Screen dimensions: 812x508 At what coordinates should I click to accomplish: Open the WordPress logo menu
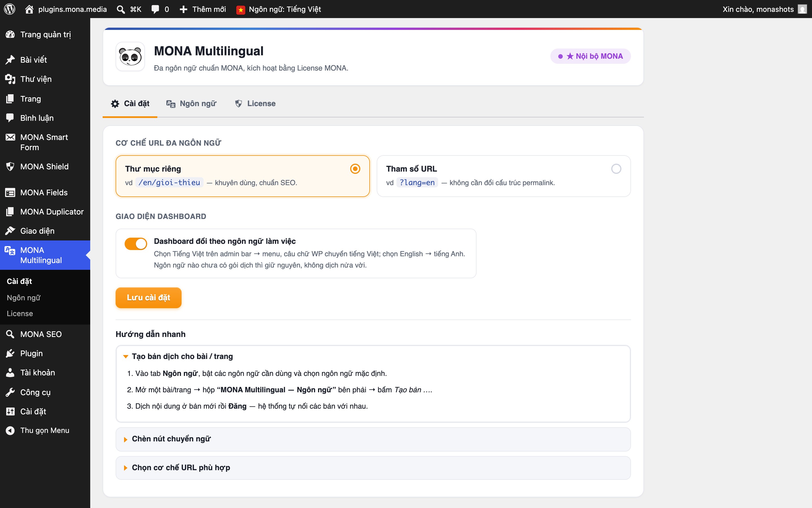point(10,9)
